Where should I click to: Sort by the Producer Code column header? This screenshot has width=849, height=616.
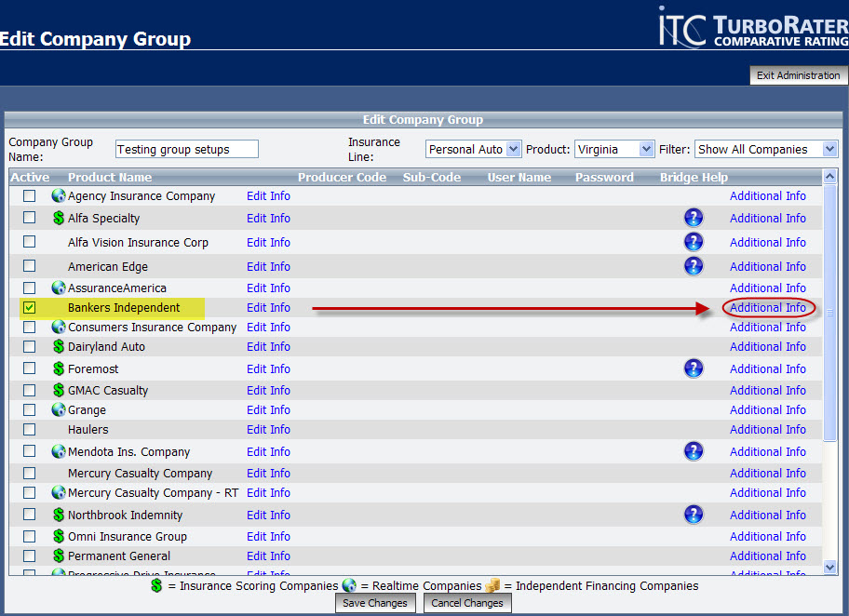(x=343, y=177)
